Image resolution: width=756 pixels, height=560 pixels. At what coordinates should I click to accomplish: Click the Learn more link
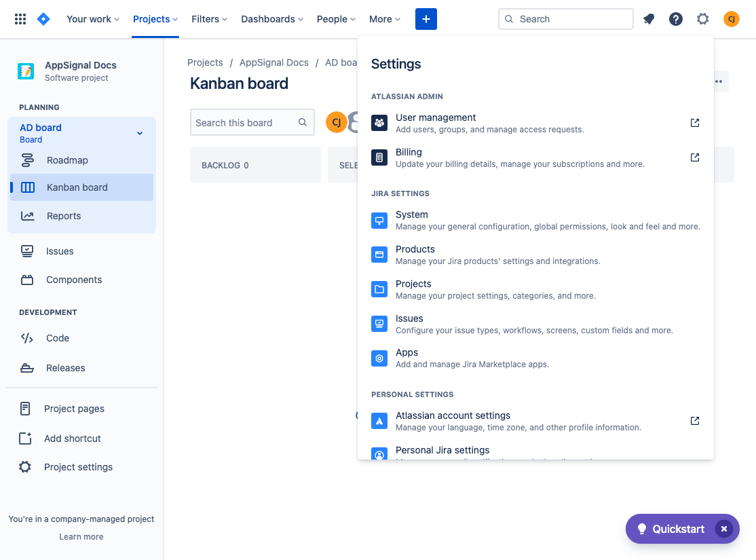81,536
